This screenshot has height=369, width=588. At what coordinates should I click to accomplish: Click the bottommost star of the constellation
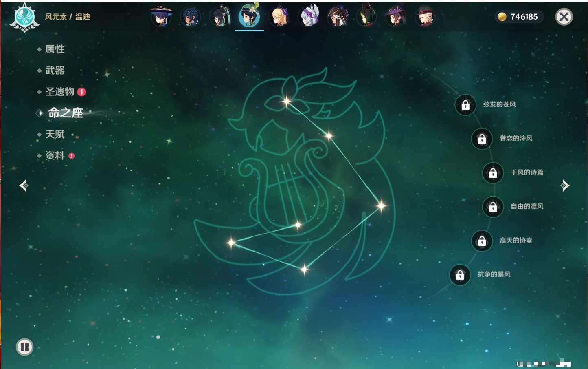pyautogui.click(x=304, y=269)
